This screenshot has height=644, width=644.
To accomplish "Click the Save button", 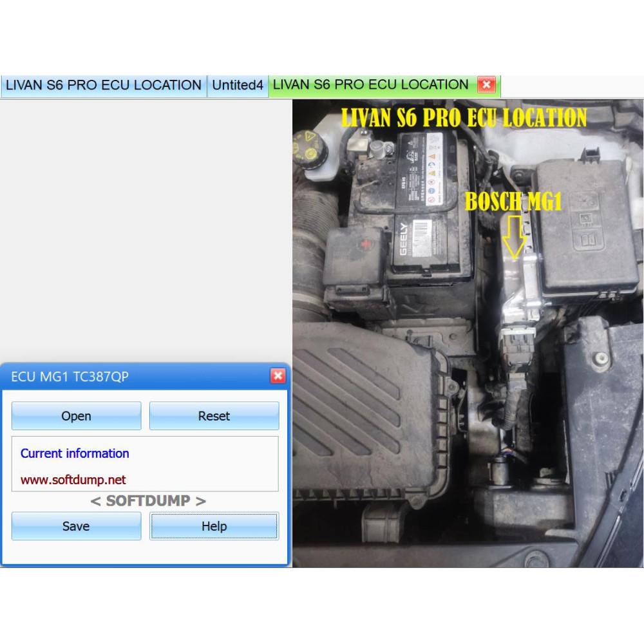I will tap(77, 526).
